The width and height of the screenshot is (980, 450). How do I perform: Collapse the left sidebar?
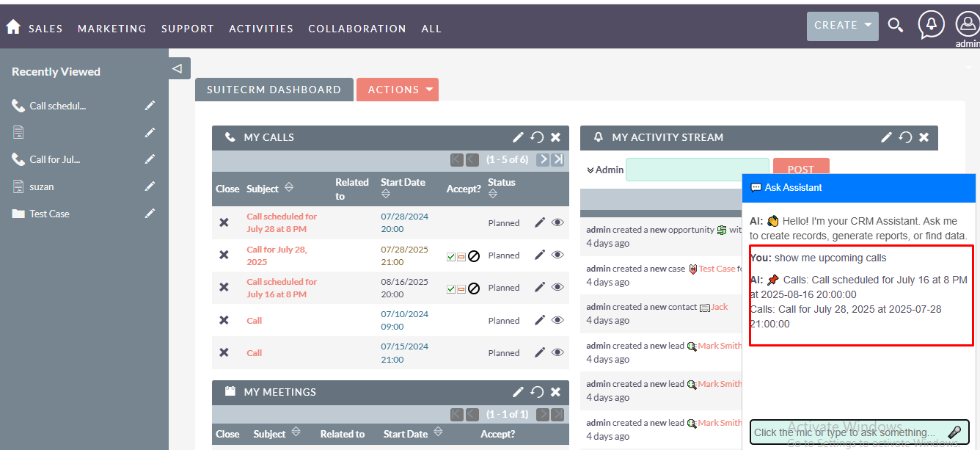point(177,68)
